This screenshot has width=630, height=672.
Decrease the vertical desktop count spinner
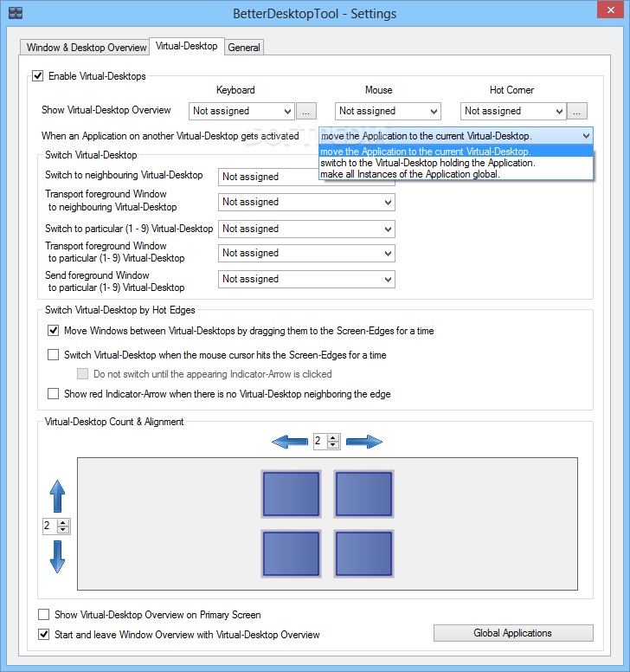63,530
